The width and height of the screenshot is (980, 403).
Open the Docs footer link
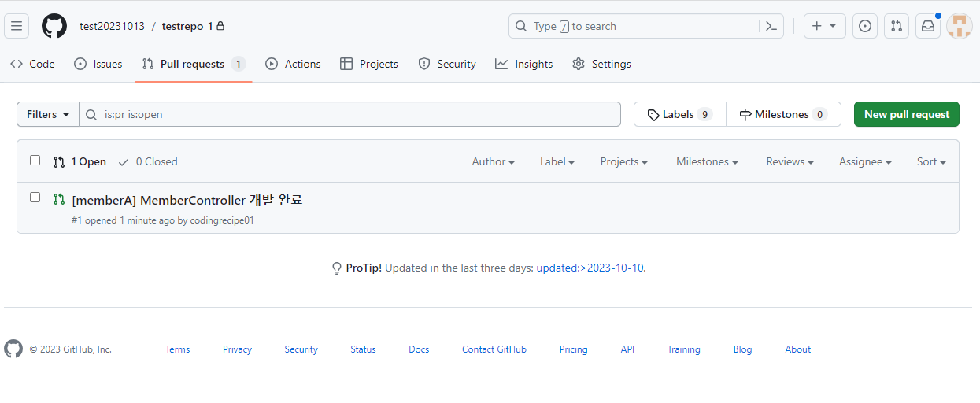click(x=419, y=349)
